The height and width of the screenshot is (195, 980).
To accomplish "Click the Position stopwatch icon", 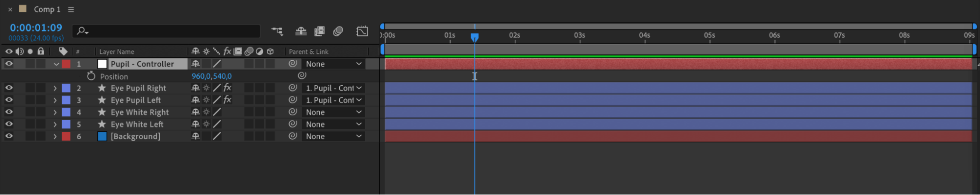I will (91, 76).
